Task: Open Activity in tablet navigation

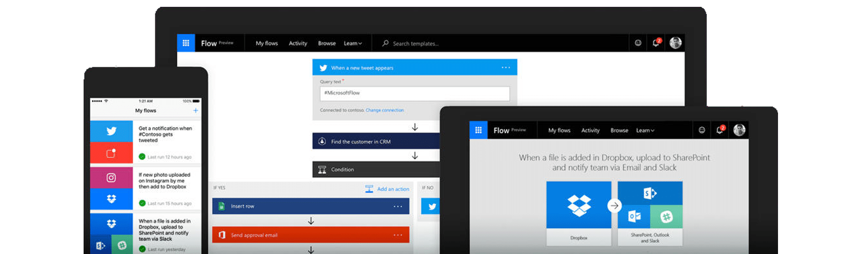Action: 590,130
